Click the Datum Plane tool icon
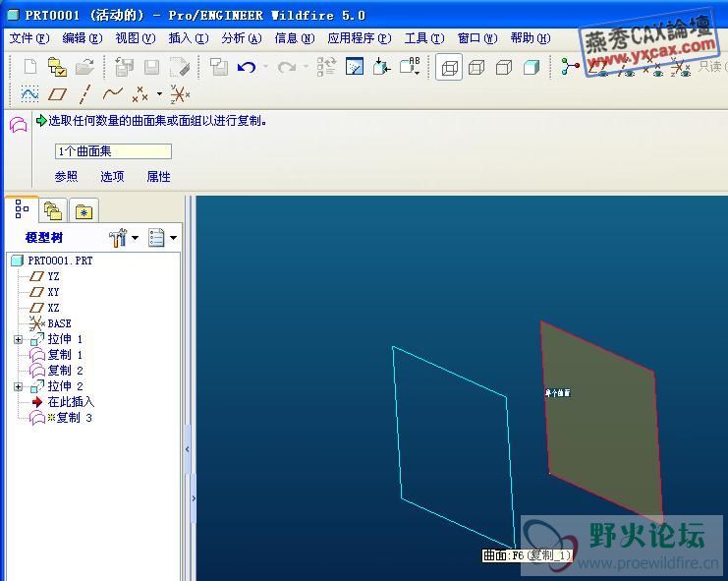 [x=57, y=94]
